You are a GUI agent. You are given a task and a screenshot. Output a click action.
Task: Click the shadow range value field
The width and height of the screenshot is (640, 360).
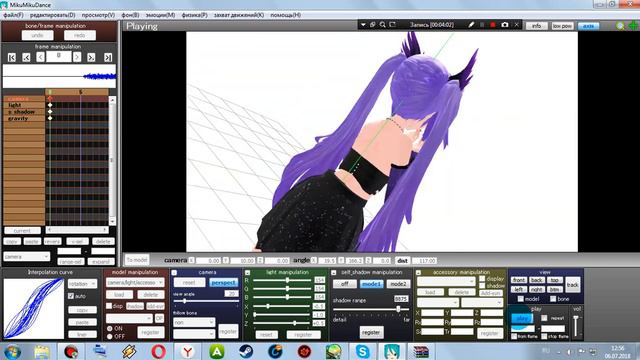click(x=401, y=299)
